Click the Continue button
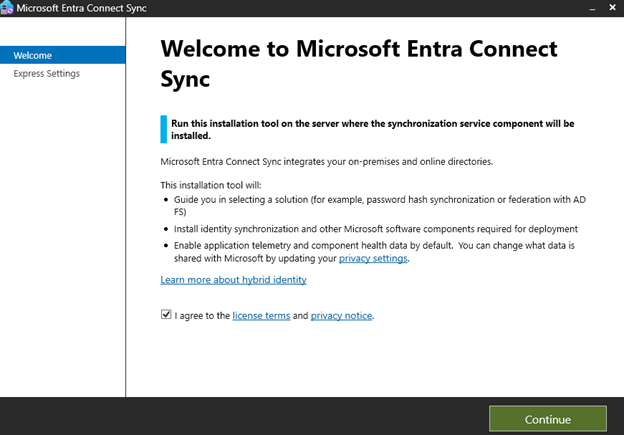Image resolution: width=624 pixels, height=435 pixels. coord(548,419)
